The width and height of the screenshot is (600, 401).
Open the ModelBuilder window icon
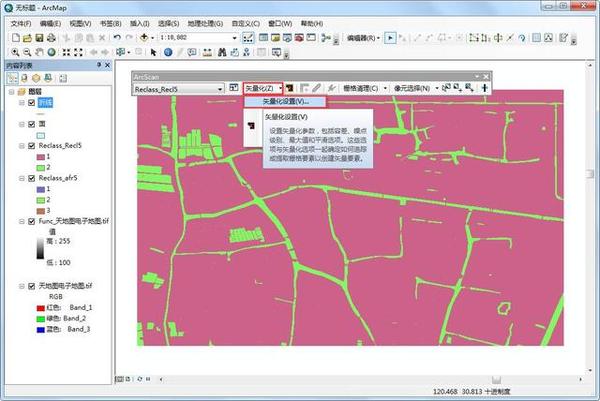coord(326,37)
